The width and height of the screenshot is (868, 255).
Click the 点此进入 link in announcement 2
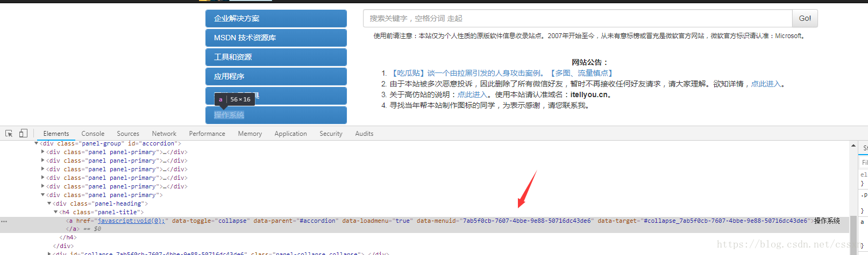[x=766, y=84]
